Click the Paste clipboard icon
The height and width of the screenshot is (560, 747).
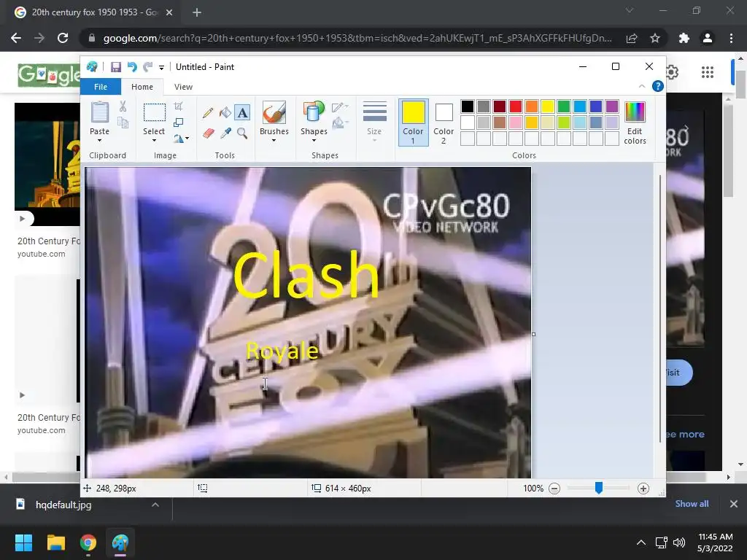coord(99,113)
